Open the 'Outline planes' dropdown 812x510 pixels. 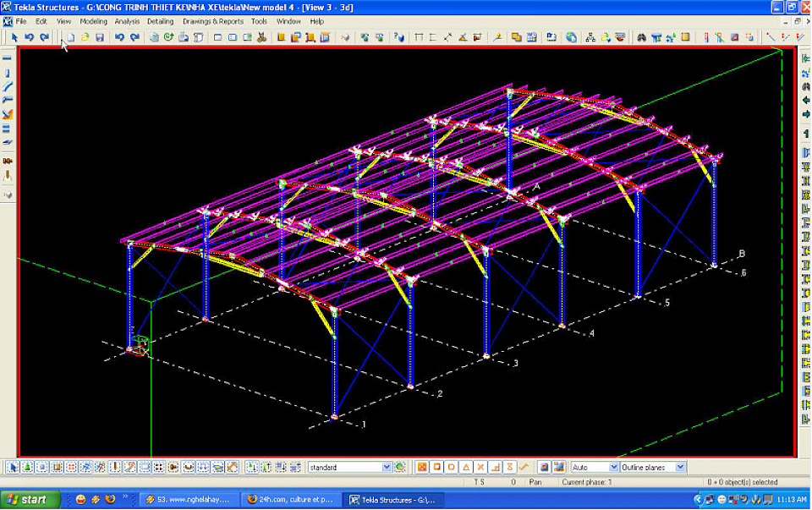tap(681, 467)
